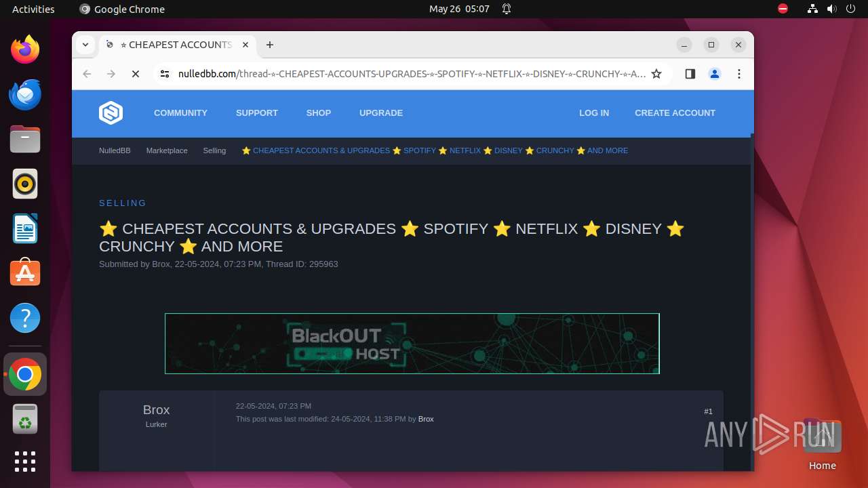Viewport: 868px width, 488px height.
Task: Open Google Chrome app menu in top bar
Action: coord(122,9)
